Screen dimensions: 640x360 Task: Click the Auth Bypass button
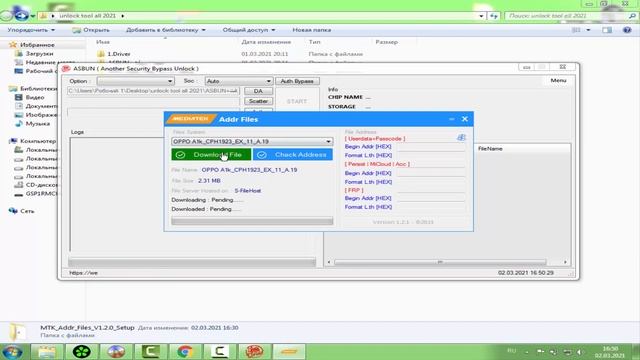click(297, 81)
